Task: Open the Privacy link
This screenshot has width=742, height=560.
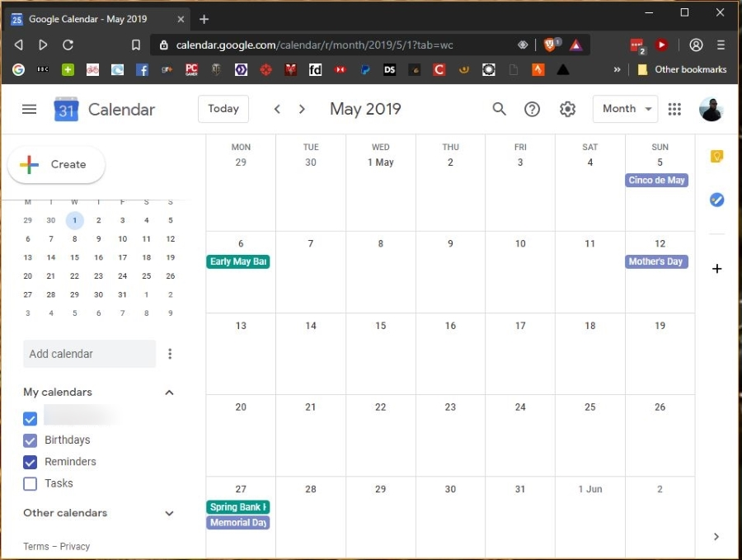Action: coord(75,546)
